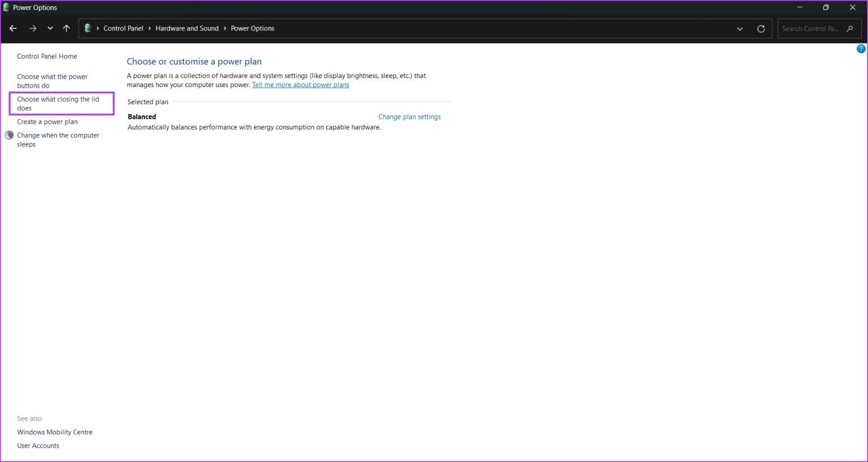Select Hardware and Sound breadcrumb
Screen dimensions: 868x462
[x=187, y=28]
